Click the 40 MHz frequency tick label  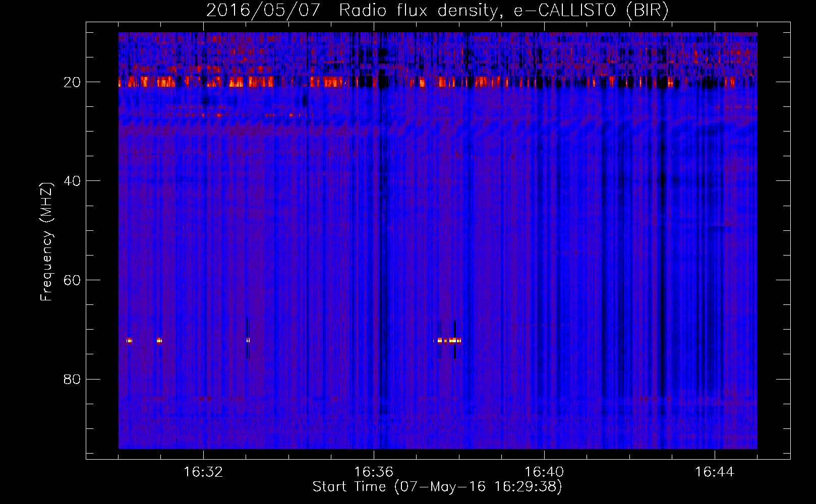click(x=73, y=181)
